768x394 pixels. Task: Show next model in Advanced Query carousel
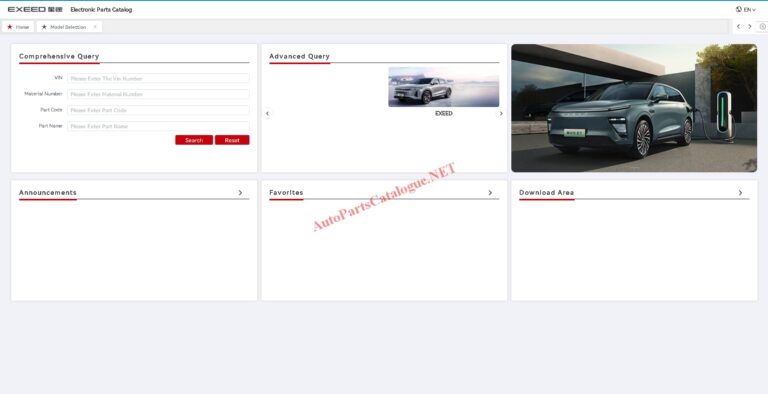[x=501, y=113]
